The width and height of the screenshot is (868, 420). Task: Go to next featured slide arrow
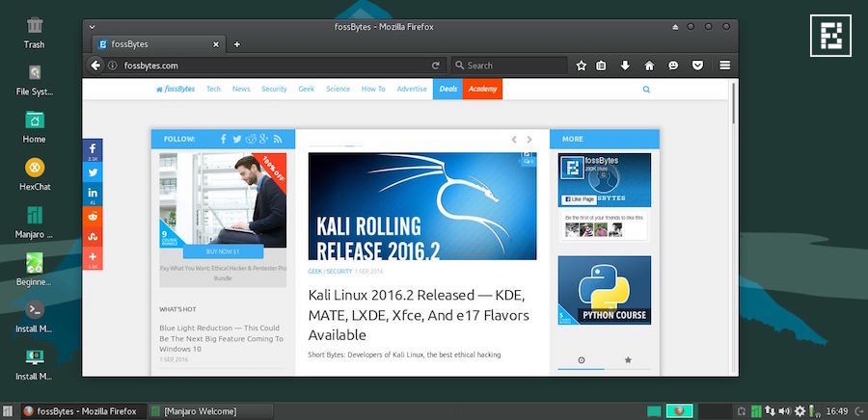point(529,140)
